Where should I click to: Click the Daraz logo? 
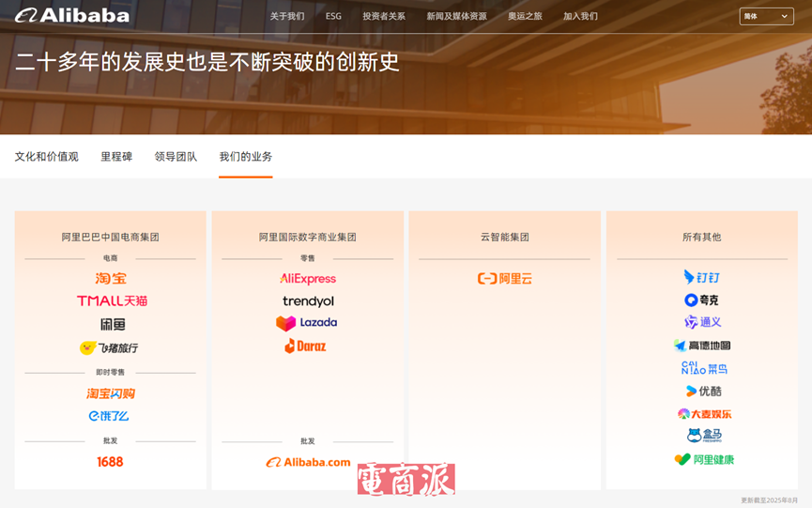click(305, 346)
